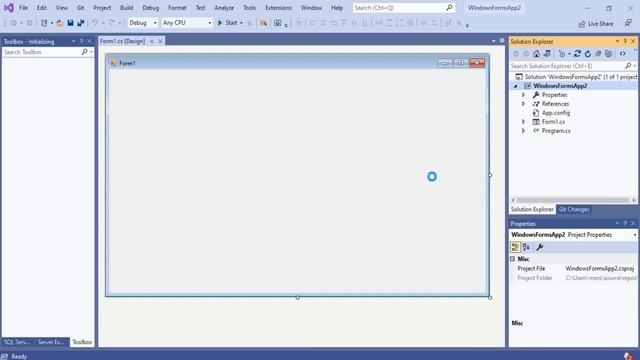Click the Collapse All icon in Solution Explorer
The height and width of the screenshot is (360, 640).
[598, 54]
